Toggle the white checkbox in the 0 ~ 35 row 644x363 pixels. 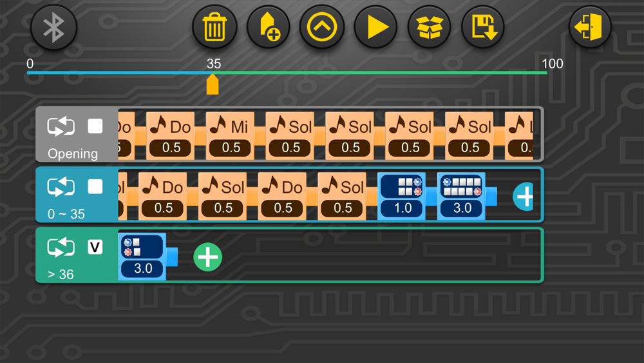tap(95, 186)
